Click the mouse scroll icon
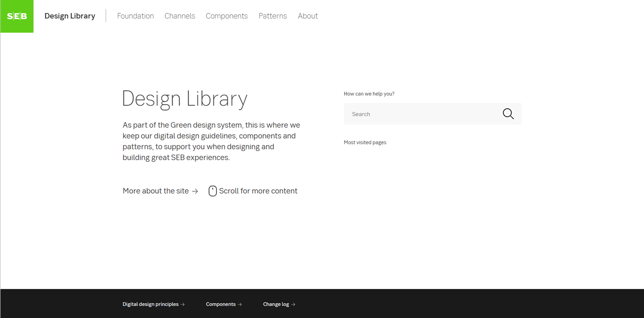 pos(212,191)
